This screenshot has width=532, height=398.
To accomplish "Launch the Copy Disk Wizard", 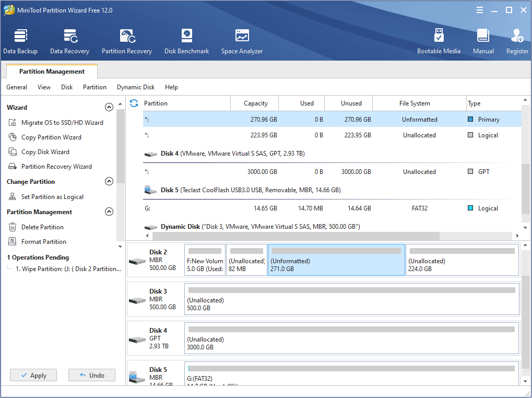I will tap(38, 151).
